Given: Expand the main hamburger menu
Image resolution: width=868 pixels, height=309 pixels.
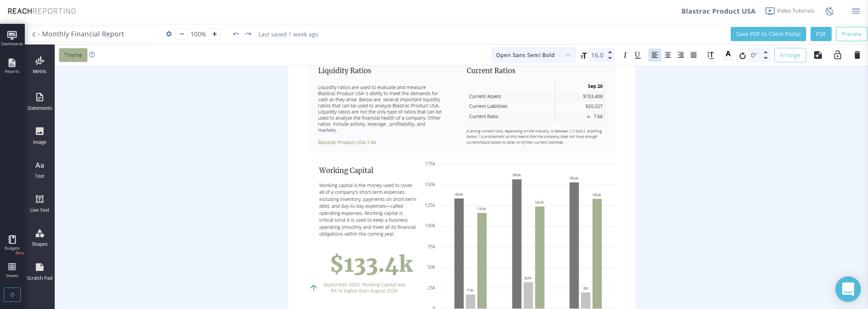Looking at the screenshot, I should [x=856, y=11].
